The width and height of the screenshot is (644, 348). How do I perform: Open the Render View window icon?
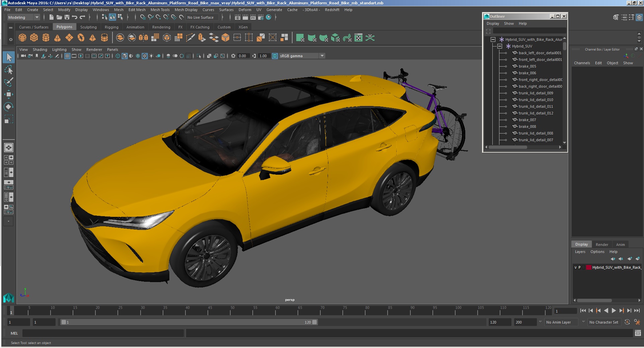point(238,17)
